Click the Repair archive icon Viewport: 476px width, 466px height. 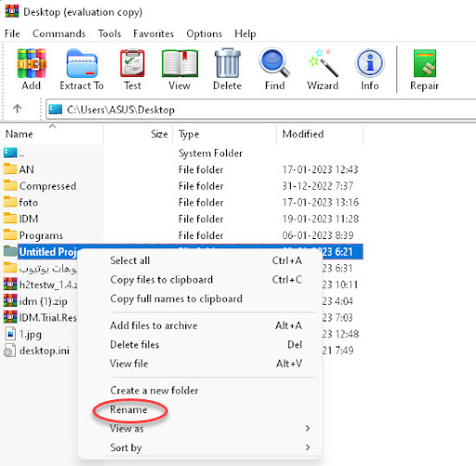coord(424,63)
